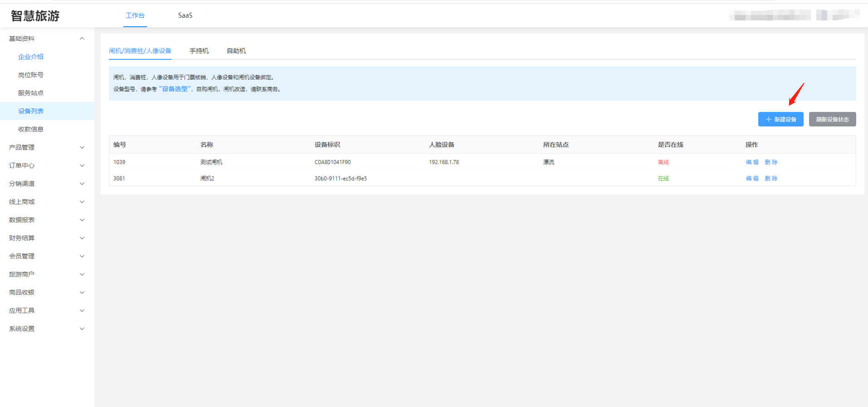Expand the 数据报表 menu chevron
The height and width of the screenshot is (407, 868).
[82, 220]
